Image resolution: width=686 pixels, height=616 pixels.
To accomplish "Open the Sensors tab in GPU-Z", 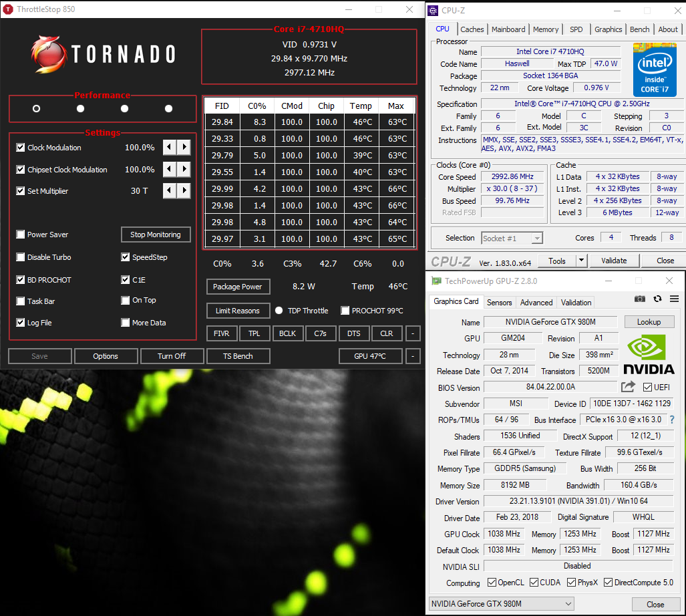I will pyautogui.click(x=499, y=302).
